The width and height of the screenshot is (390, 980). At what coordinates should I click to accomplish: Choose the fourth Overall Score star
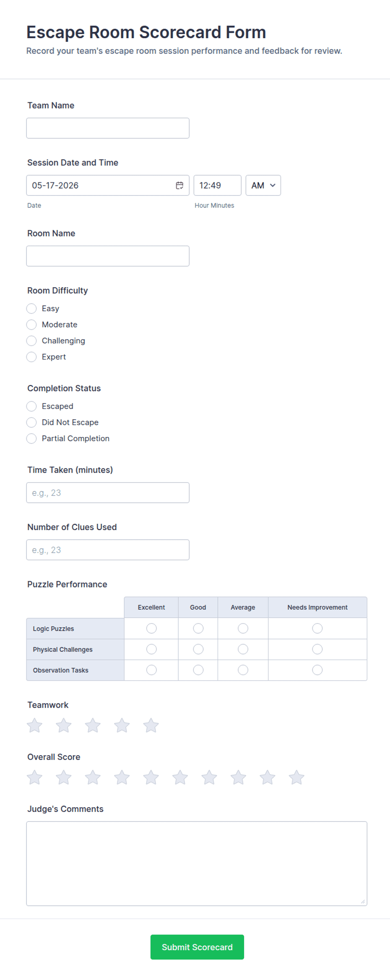pyautogui.click(x=122, y=777)
